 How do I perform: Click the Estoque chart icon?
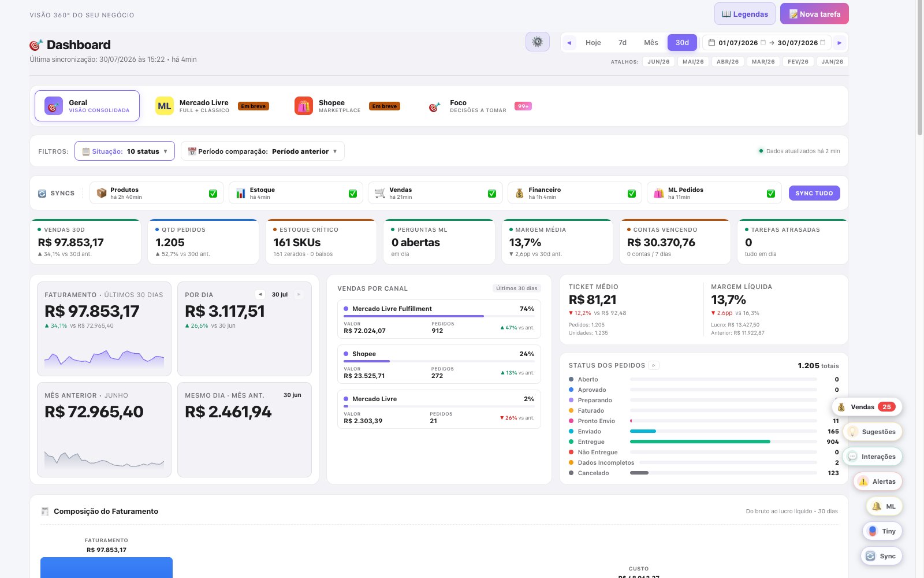pos(241,193)
